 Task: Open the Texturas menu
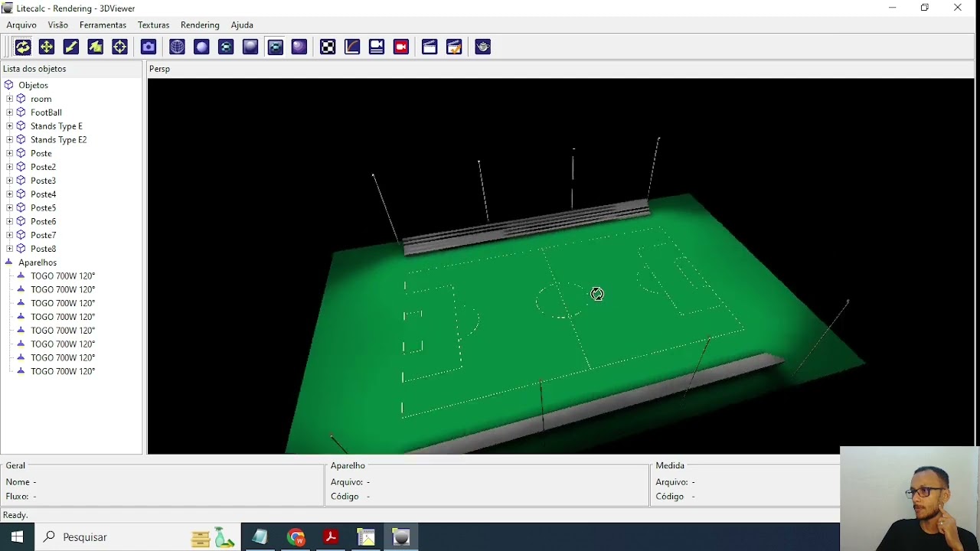[x=153, y=25]
